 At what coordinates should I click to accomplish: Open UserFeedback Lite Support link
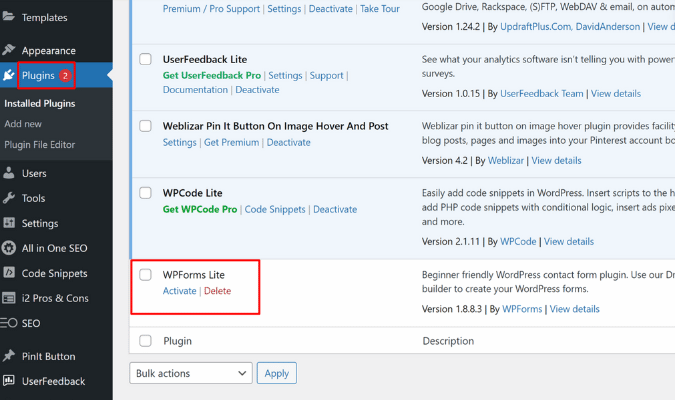point(326,76)
